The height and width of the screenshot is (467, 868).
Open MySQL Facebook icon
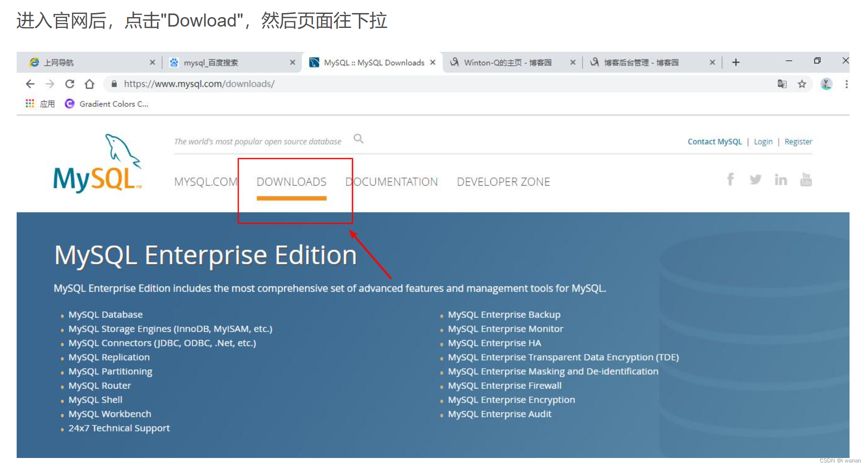tap(730, 180)
